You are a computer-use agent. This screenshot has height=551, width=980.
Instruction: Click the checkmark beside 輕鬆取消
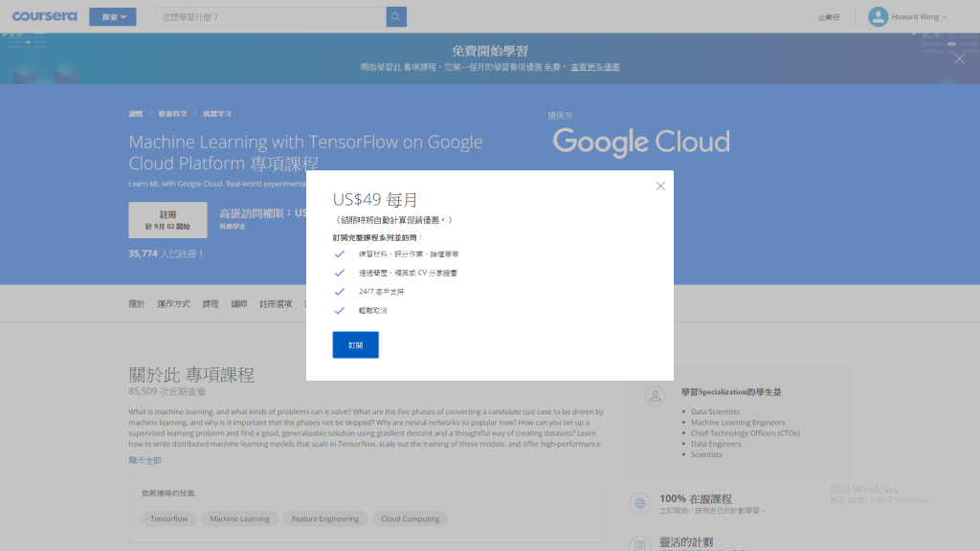340,311
